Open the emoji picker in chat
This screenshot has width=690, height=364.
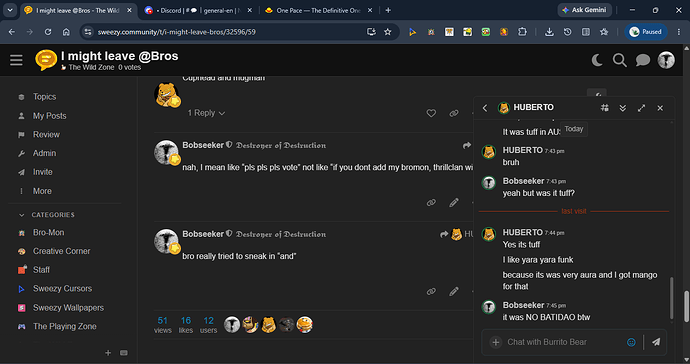(631, 342)
